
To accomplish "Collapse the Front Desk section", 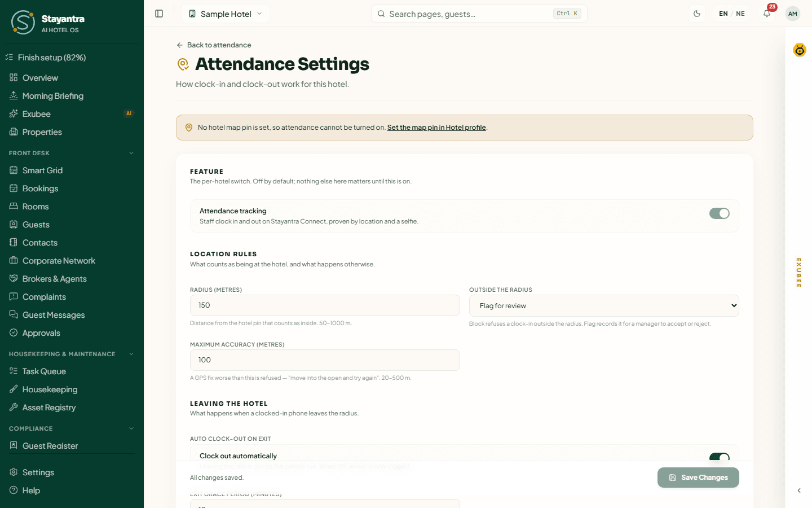I will 131,153.
